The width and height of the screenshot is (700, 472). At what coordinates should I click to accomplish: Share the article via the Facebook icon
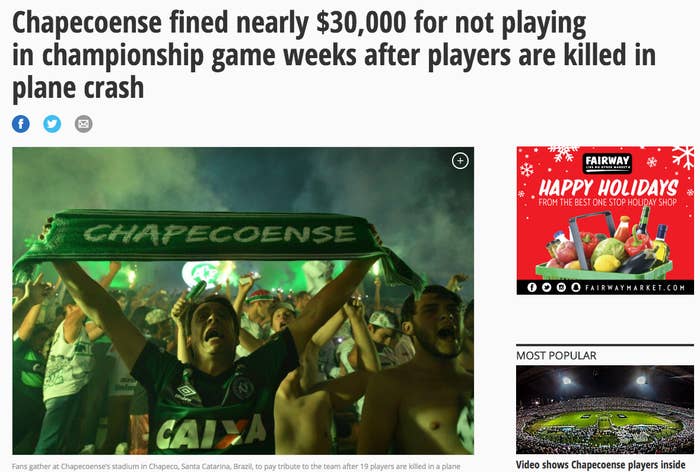point(21,124)
